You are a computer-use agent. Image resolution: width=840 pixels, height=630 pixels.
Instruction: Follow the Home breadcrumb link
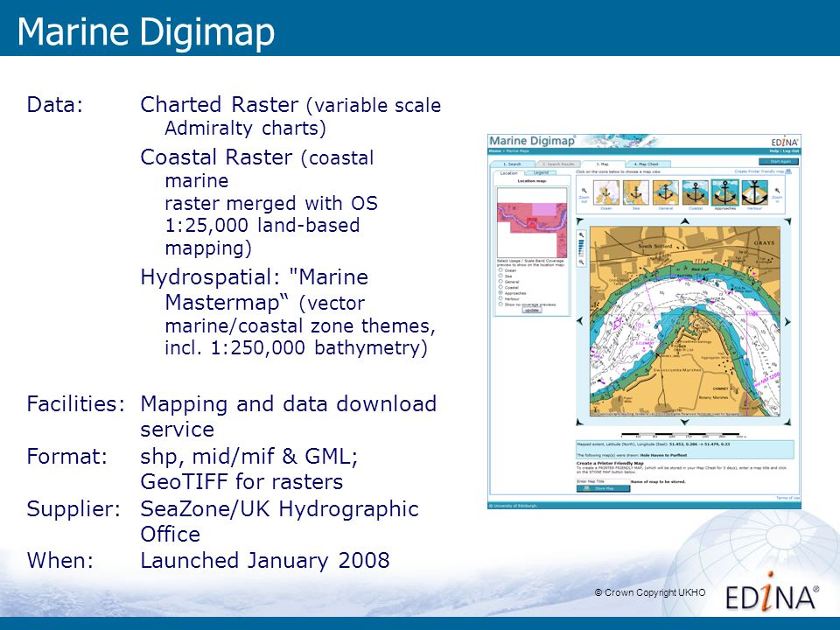click(495, 151)
